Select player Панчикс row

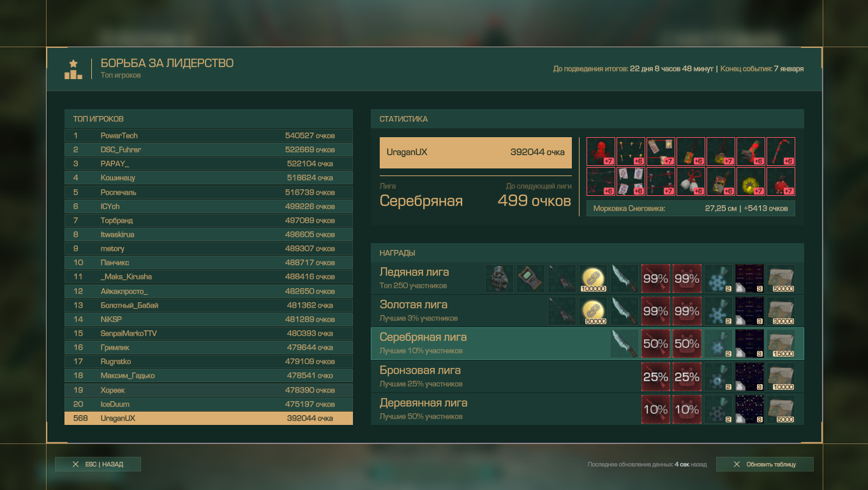[209, 262]
